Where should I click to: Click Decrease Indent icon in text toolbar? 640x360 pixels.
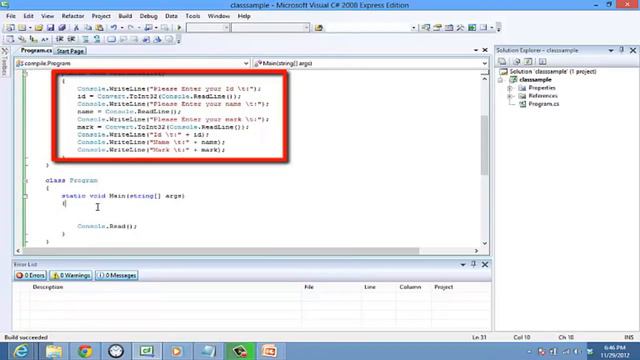point(60,39)
